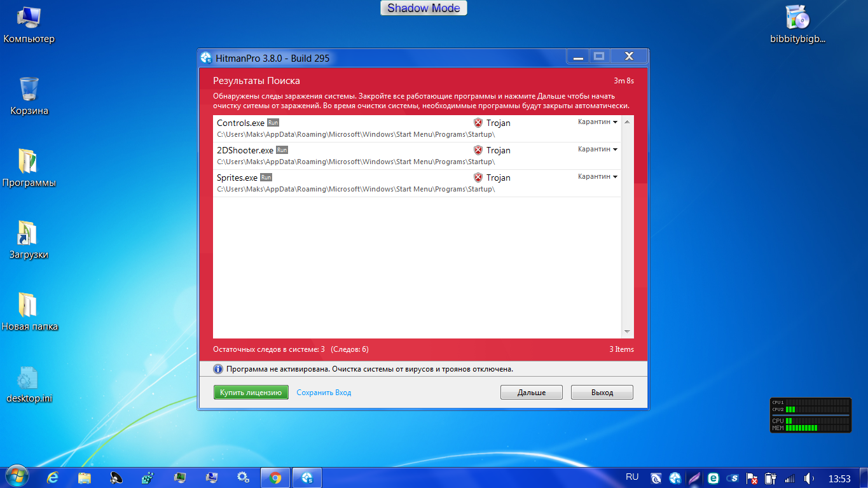
Task: Click the purple feather icon in the tray
Action: click(694, 478)
